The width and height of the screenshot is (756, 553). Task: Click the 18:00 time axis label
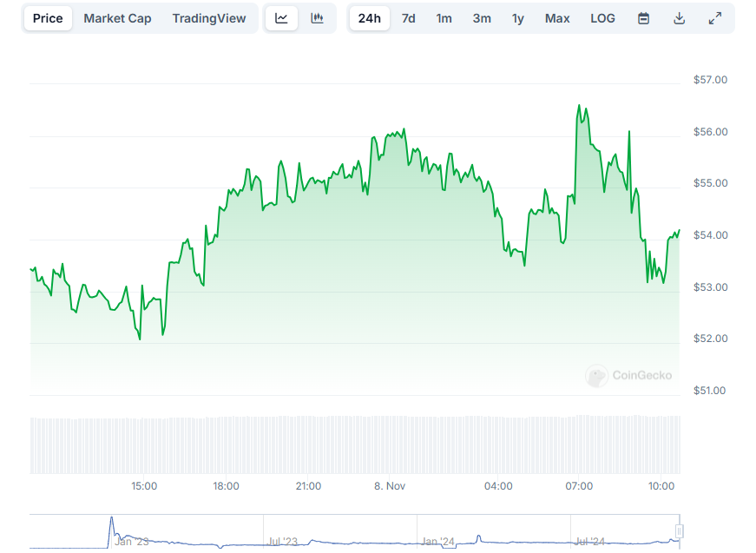(227, 486)
